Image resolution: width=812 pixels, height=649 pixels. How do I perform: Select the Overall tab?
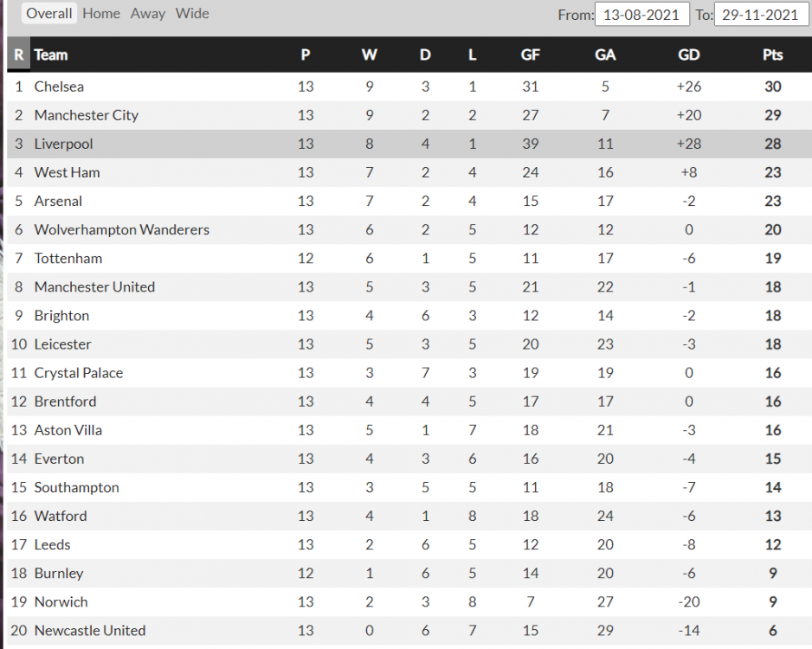(x=48, y=14)
